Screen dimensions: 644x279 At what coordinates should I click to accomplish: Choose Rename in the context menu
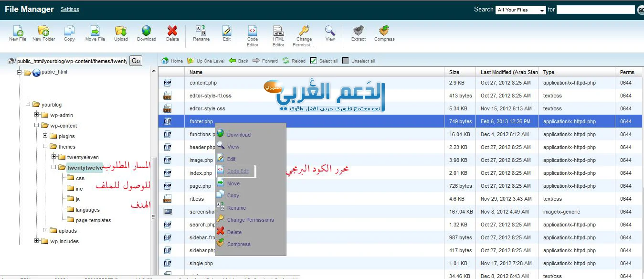(236, 208)
